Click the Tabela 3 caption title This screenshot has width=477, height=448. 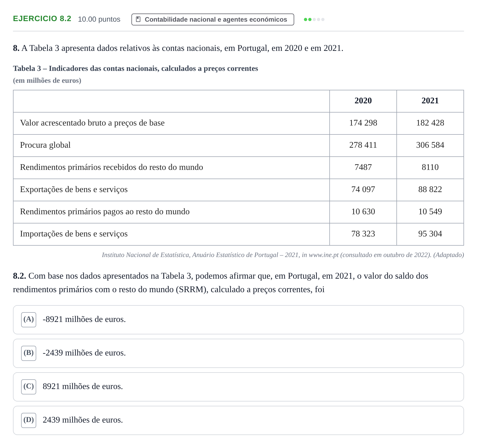(135, 68)
